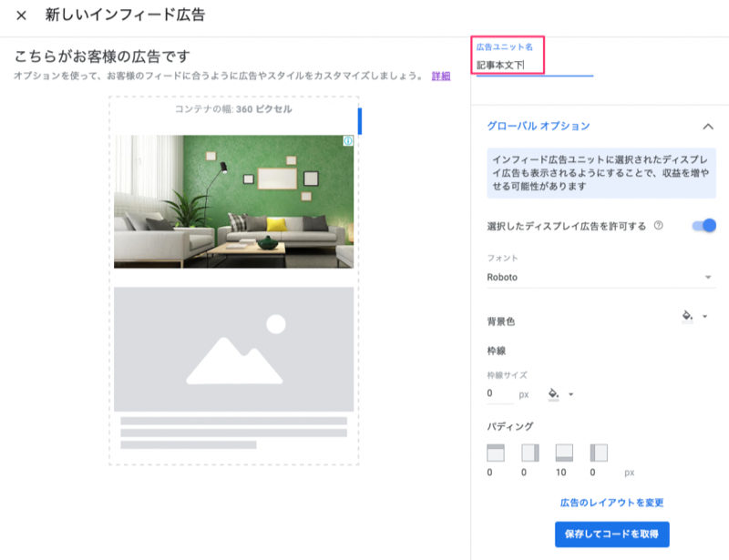Click the こちらがお客様の広告です heading
729x560 pixels.
point(102,56)
